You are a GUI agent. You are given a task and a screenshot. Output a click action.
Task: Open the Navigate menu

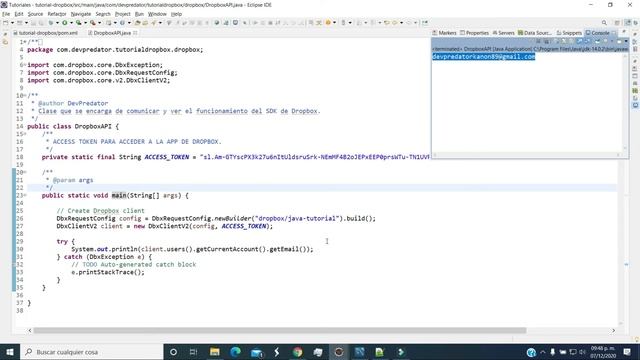(81, 14)
